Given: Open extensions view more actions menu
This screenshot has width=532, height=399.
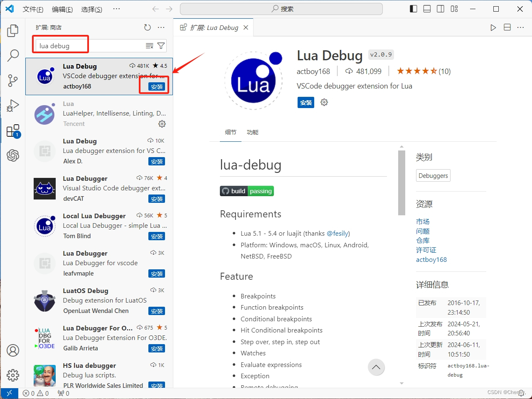Looking at the screenshot, I should pos(161,27).
